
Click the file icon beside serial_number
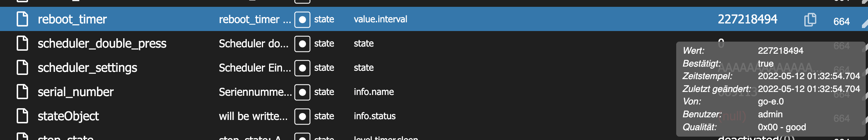(22, 92)
